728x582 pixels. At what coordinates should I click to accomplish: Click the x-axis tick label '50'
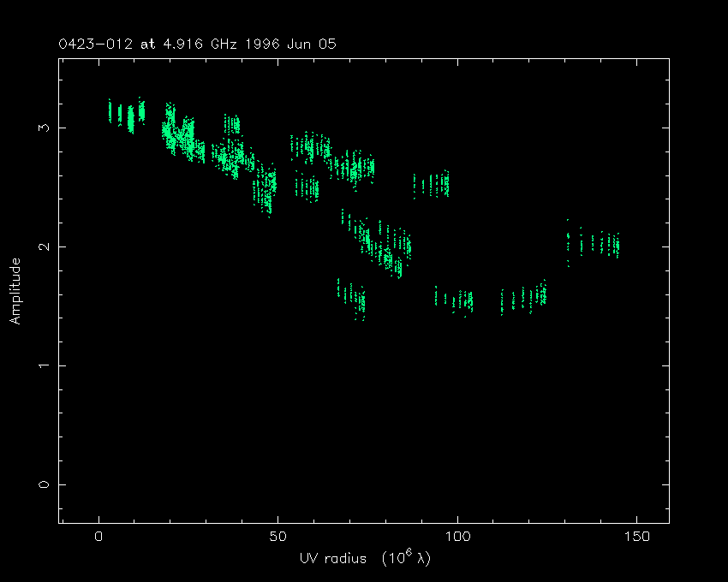(x=278, y=537)
